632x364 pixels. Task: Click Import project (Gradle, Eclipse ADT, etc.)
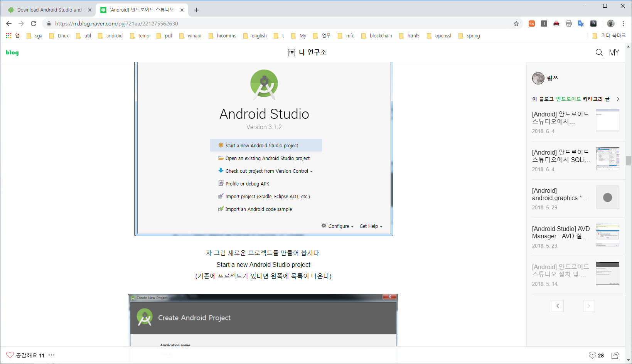click(264, 196)
